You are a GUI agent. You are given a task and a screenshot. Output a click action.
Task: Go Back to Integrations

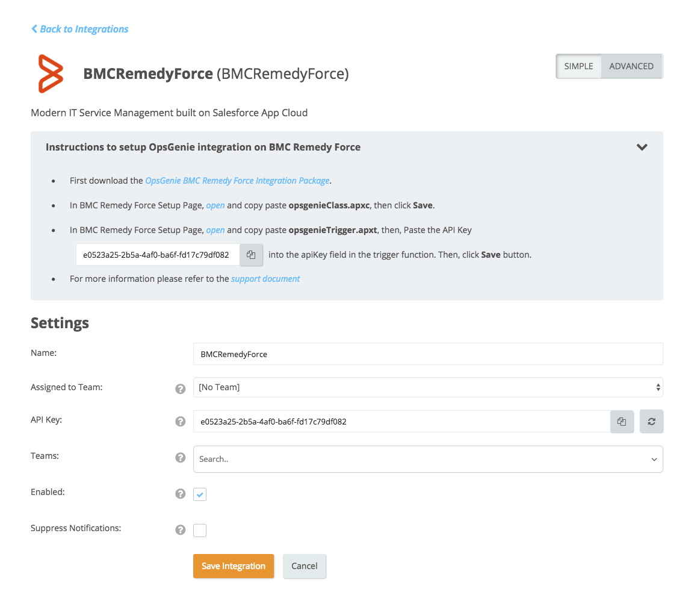[x=80, y=29]
